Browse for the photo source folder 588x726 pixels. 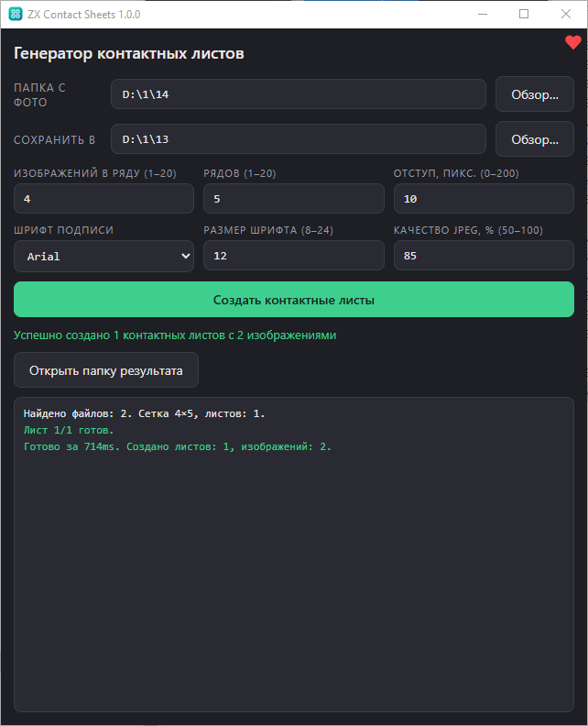click(x=535, y=94)
